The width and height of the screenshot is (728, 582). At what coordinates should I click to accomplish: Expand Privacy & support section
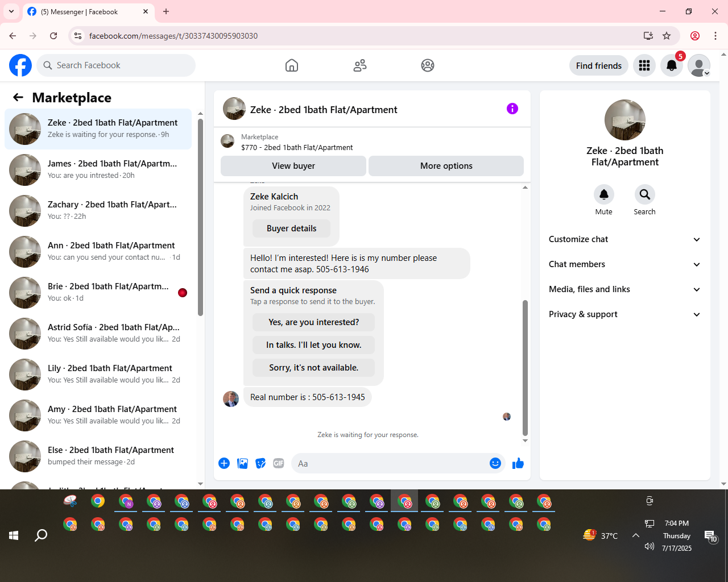point(625,314)
